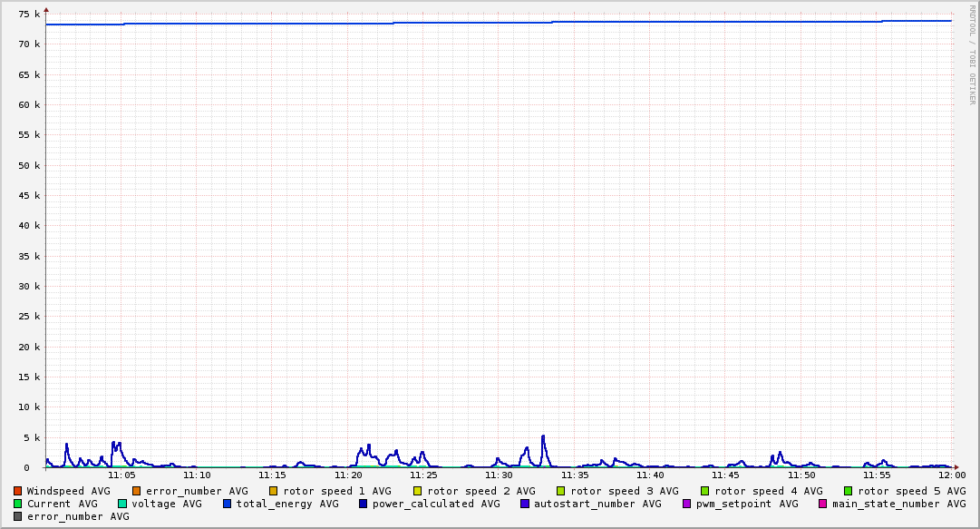Click the teal voltage AVG legend swatch
Viewport: 980px width, 529px height.
[x=122, y=504]
